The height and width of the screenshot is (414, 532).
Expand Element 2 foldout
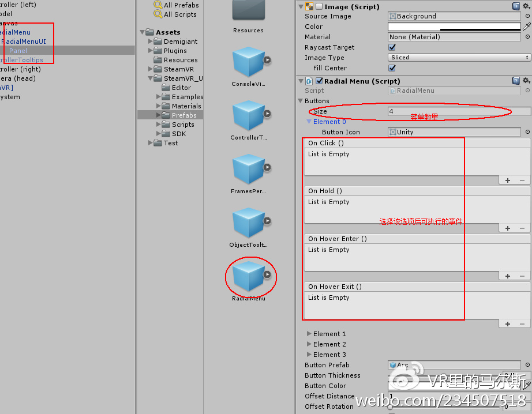(309, 344)
